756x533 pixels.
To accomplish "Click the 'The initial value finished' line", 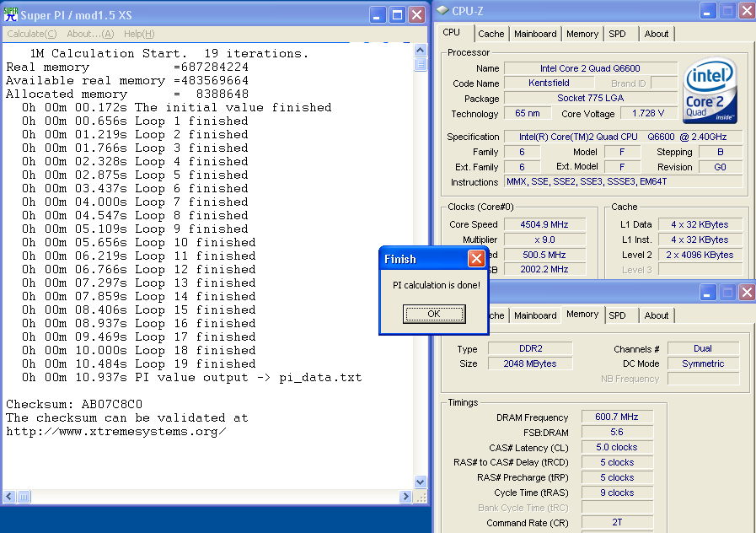I will [176, 107].
